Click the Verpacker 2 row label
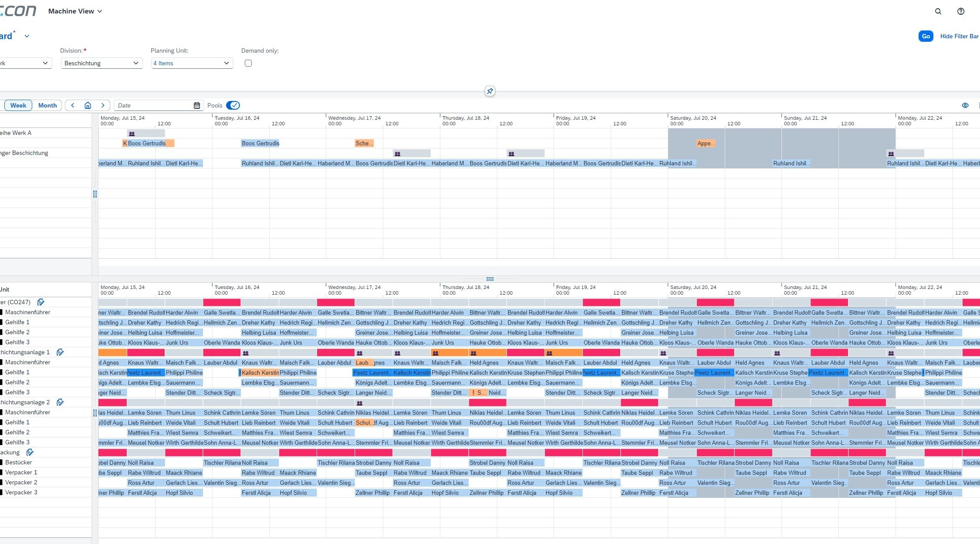Viewport: 980px width, 544px height. click(x=21, y=482)
